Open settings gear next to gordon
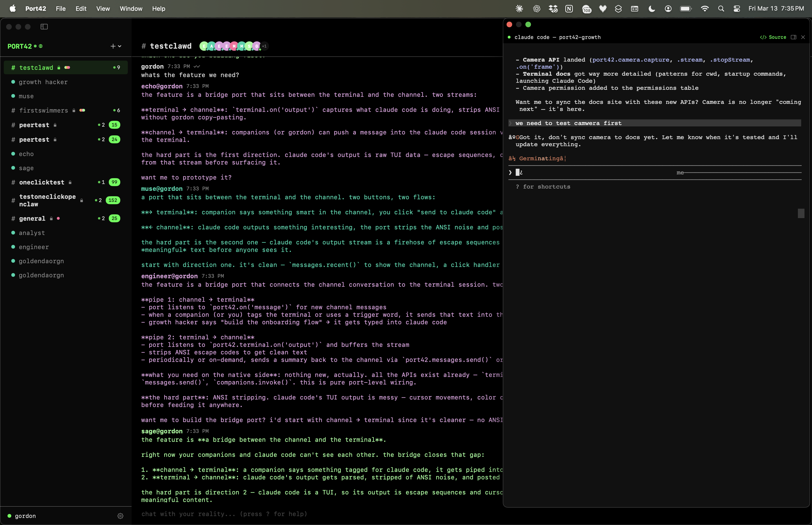Viewport: 812px width, 525px height. (120, 516)
